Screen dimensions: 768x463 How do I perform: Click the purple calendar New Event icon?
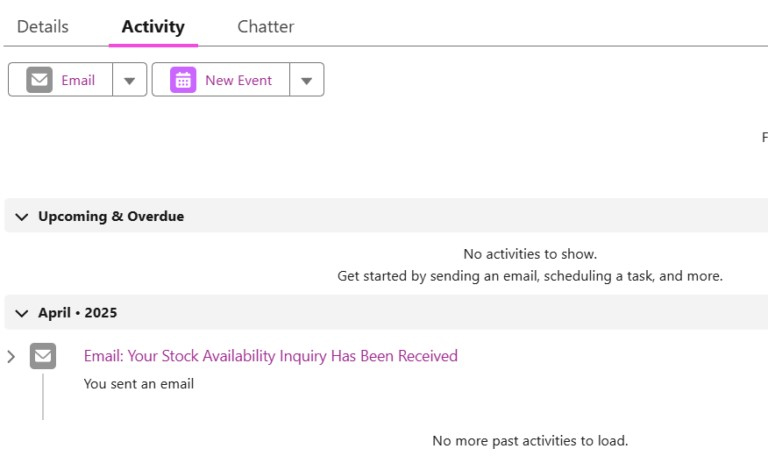183,80
